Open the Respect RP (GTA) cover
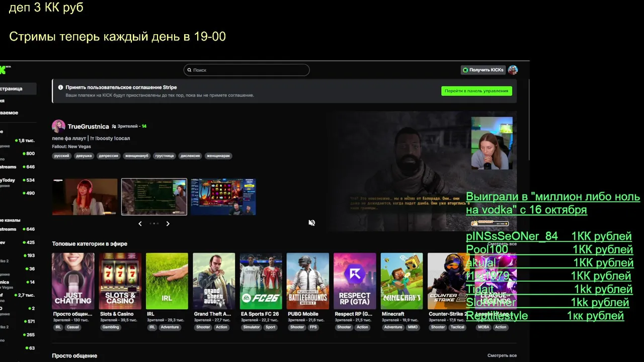The image size is (644, 362). click(x=355, y=281)
